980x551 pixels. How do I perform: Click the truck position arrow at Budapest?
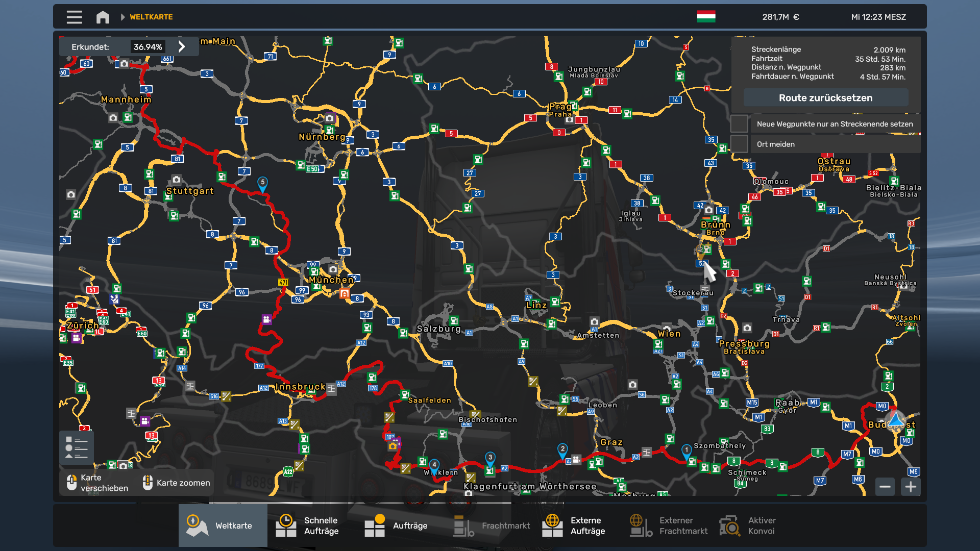tap(896, 419)
